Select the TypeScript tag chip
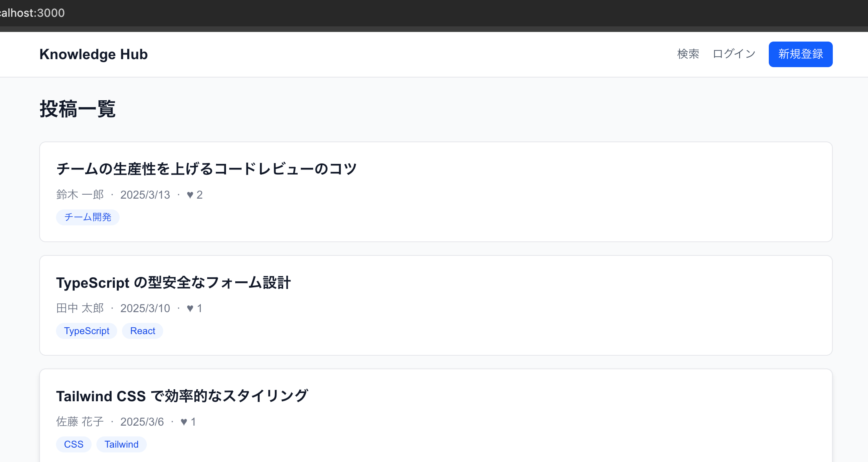The width and height of the screenshot is (868, 462). [86, 331]
